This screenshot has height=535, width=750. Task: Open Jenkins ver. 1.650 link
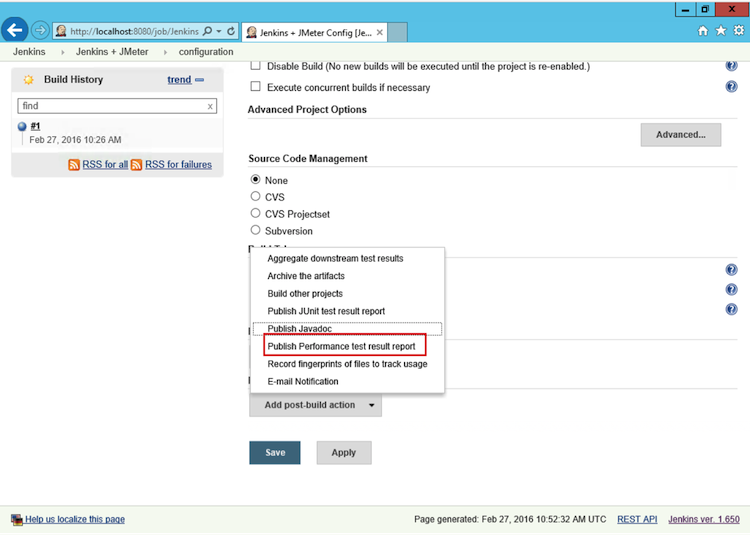[704, 520]
